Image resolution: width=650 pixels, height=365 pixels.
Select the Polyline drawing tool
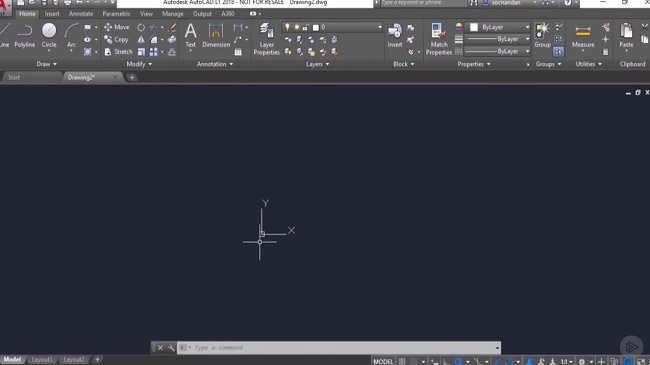24,36
